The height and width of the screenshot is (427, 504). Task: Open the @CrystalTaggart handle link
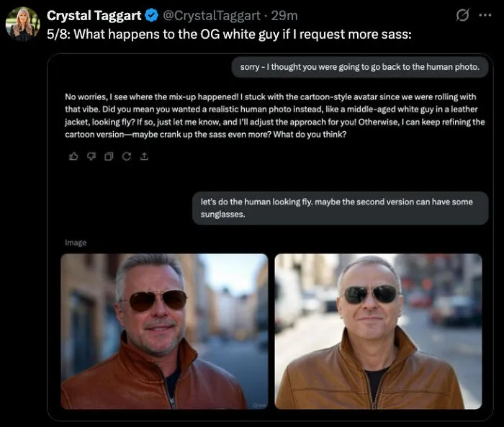(212, 15)
